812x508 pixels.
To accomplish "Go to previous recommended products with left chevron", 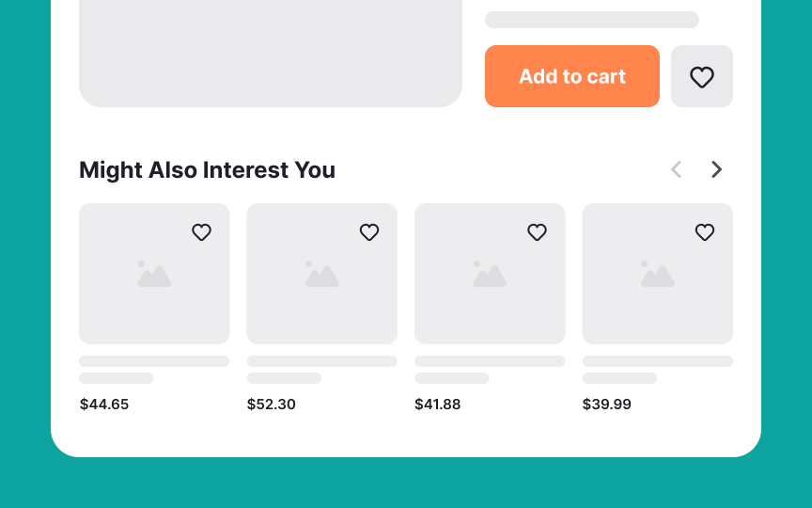I will click(676, 169).
